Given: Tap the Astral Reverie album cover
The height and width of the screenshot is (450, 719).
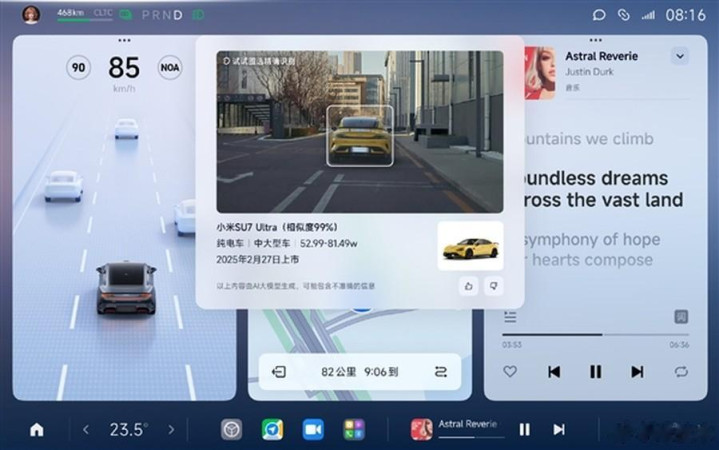Looking at the screenshot, I should (540, 73).
